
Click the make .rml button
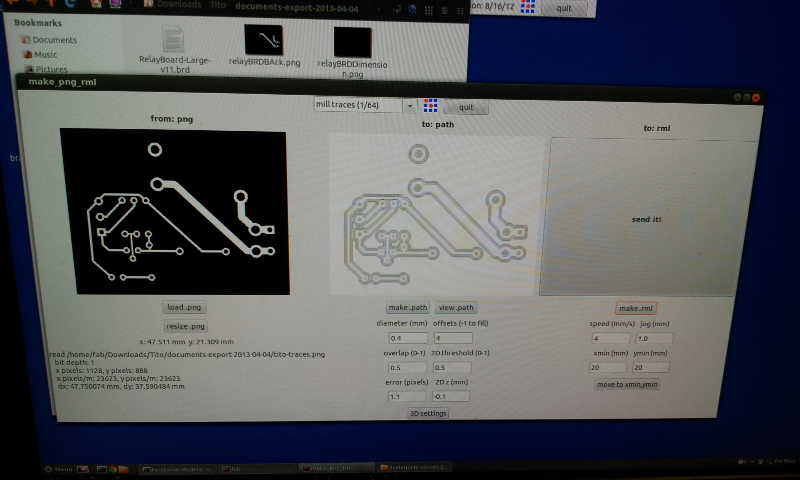tap(635, 307)
